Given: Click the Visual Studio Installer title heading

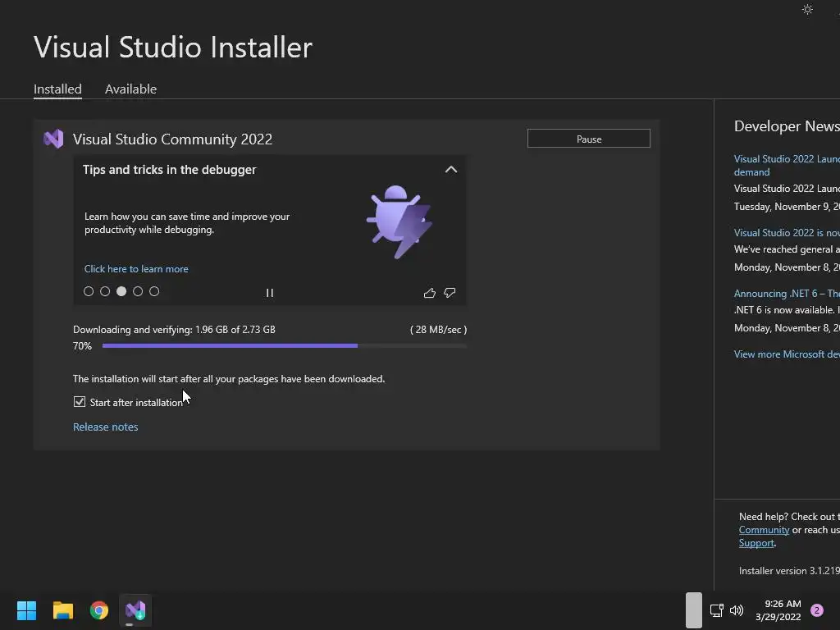Looking at the screenshot, I should pyautogui.click(x=172, y=47).
